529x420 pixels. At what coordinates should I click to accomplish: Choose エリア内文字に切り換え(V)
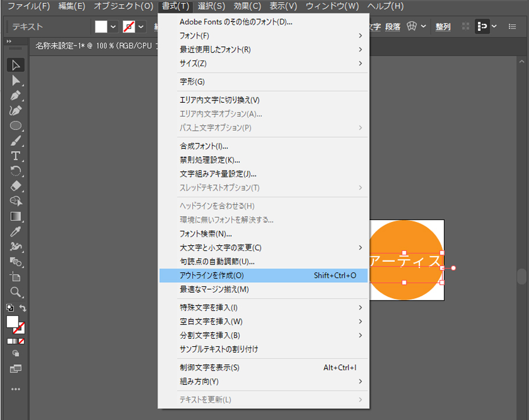263,100
